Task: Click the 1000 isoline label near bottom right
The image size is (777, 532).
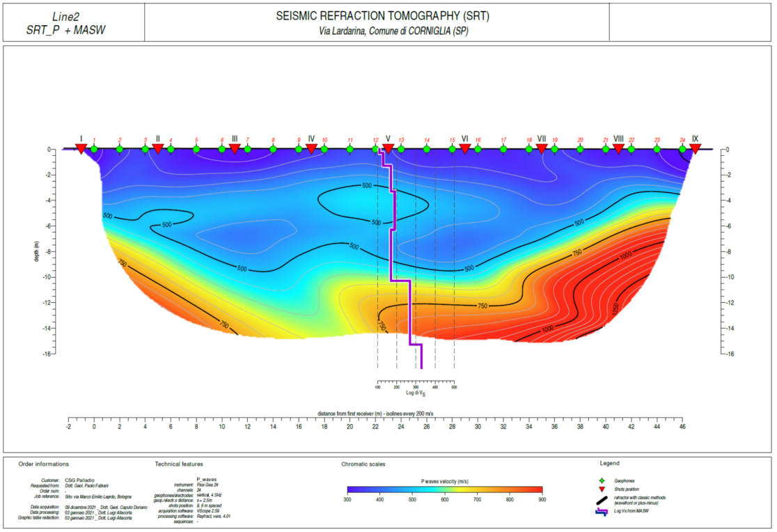Action: coord(547,329)
